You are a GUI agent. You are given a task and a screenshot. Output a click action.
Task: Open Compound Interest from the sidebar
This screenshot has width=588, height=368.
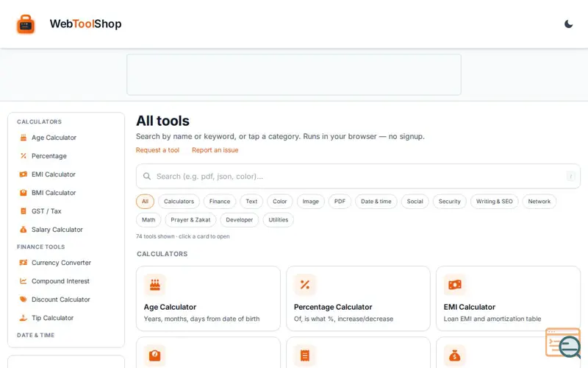(x=60, y=281)
